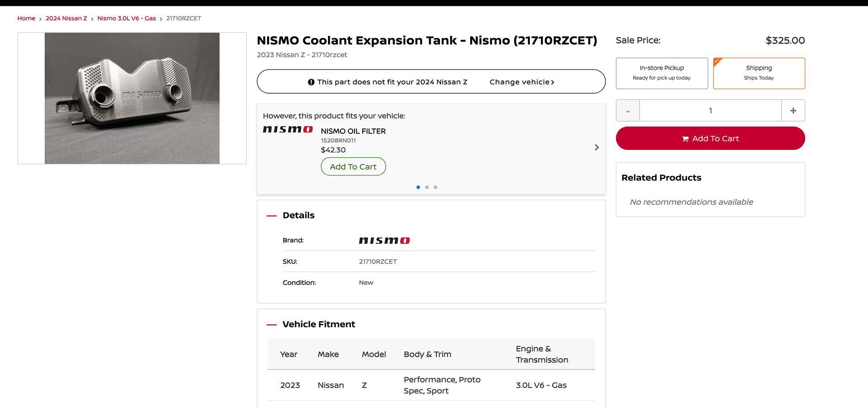This screenshot has width=868, height=409.
Task: Add the NISMO oil filter to cart
Action: tap(353, 166)
